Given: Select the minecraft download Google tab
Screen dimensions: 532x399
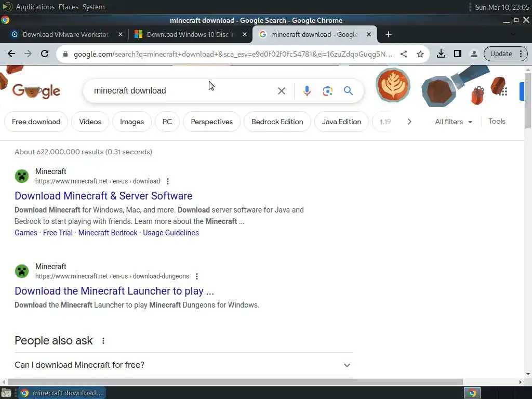Looking at the screenshot, I should coord(314,34).
